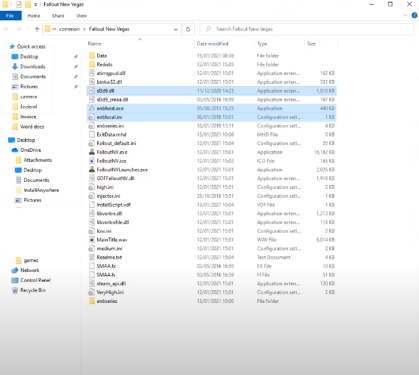Open the View ribbon tab
The height and width of the screenshot is (375, 419).
tap(81, 16)
